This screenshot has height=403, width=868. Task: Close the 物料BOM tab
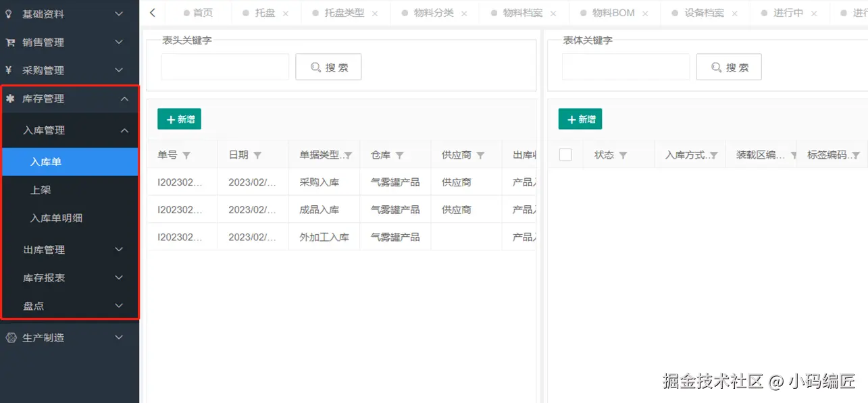tap(645, 14)
